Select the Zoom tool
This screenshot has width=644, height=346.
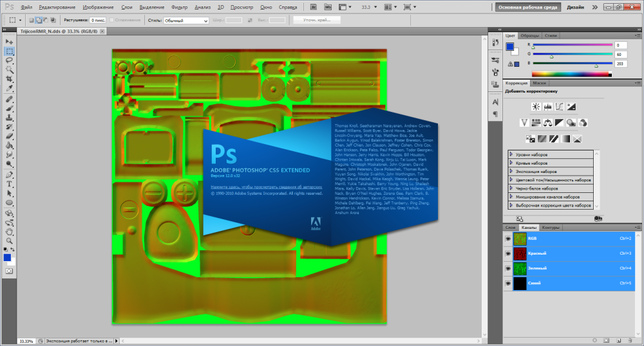coord(9,241)
